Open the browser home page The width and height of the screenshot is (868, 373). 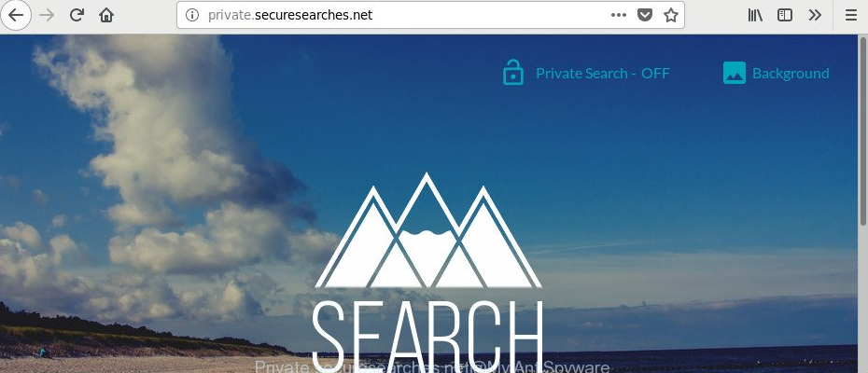pyautogui.click(x=106, y=15)
